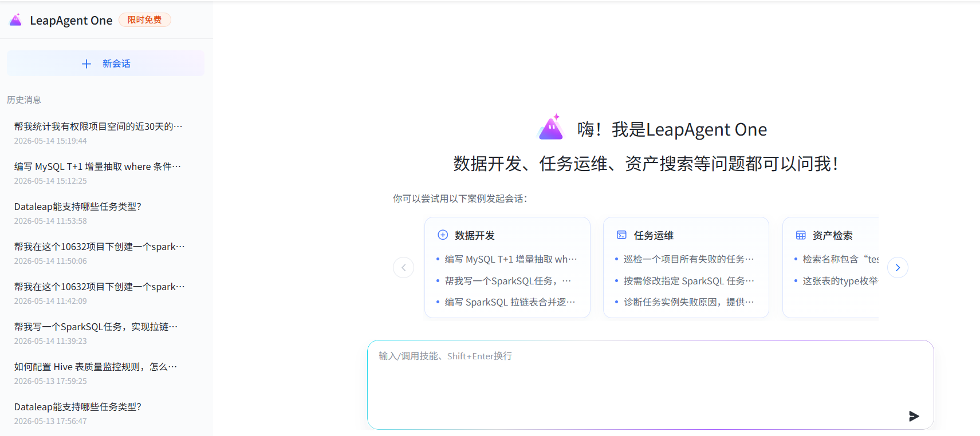The width and height of the screenshot is (980, 436).
Task: Select example 编写 MySQL T+1 增量抽取 in 数据开发 card
Action: (x=511, y=259)
